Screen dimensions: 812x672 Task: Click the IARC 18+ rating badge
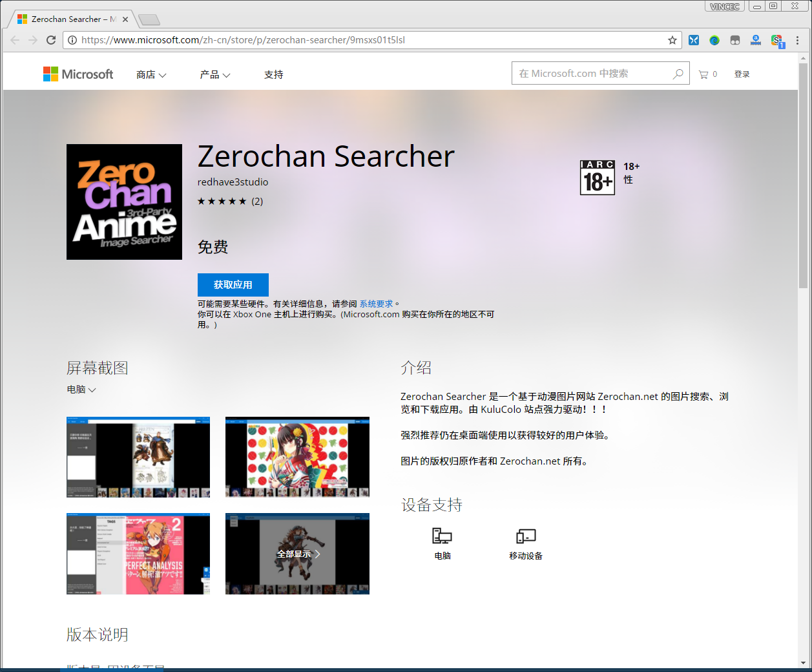[598, 178]
